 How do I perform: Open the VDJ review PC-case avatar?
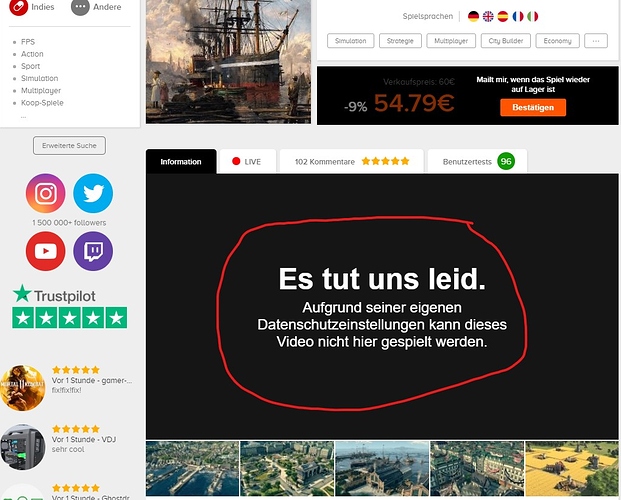click(23, 447)
